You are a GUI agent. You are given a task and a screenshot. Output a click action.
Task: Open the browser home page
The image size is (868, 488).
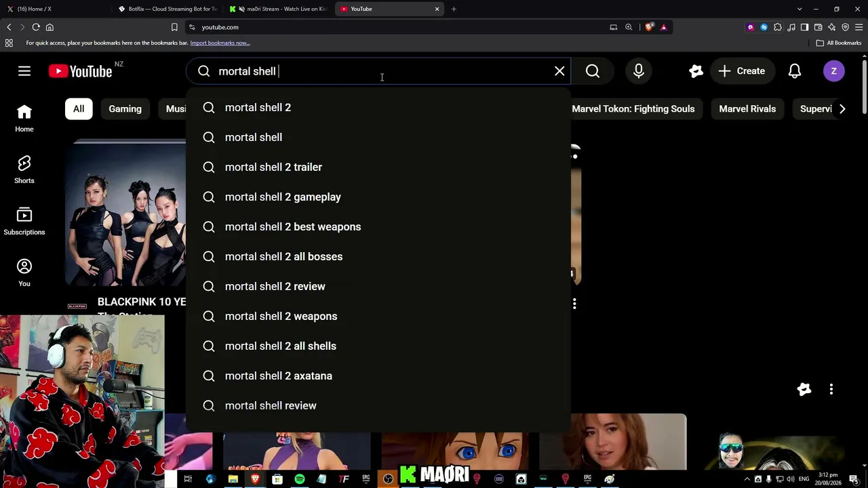pos(50,27)
